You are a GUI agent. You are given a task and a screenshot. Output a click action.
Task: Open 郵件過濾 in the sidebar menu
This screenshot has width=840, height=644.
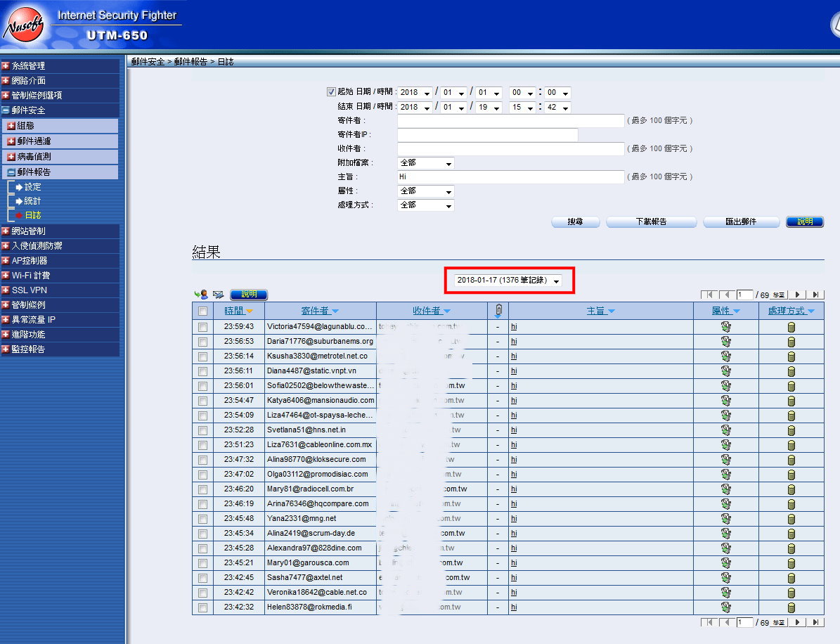coord(34,141)
